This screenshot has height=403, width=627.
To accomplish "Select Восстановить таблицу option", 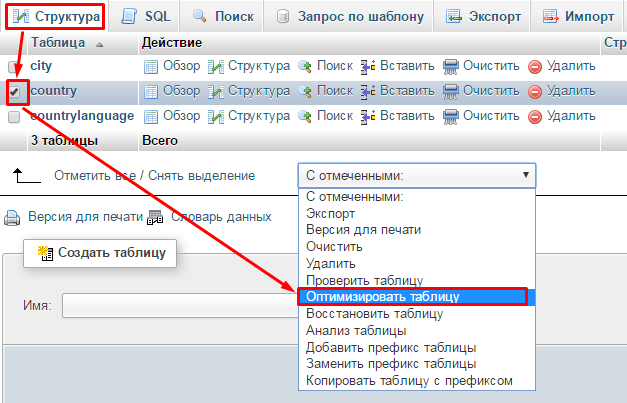I will coord(417,314).
